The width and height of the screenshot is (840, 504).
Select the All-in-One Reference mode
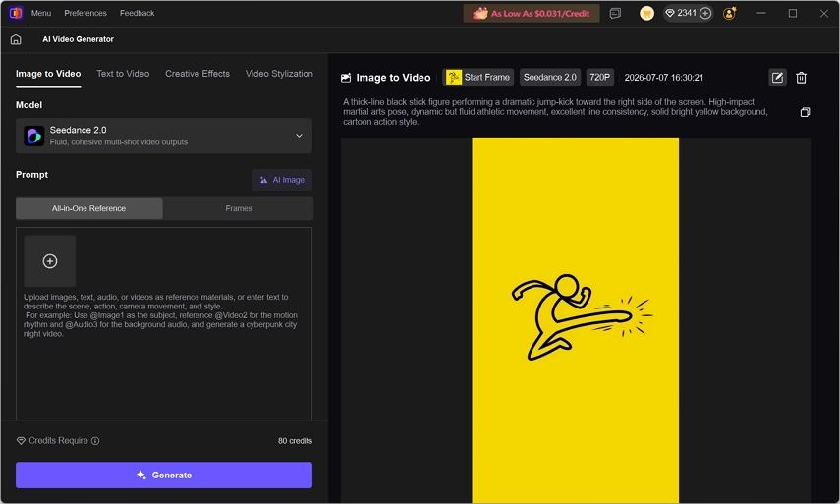pos(89,208)
